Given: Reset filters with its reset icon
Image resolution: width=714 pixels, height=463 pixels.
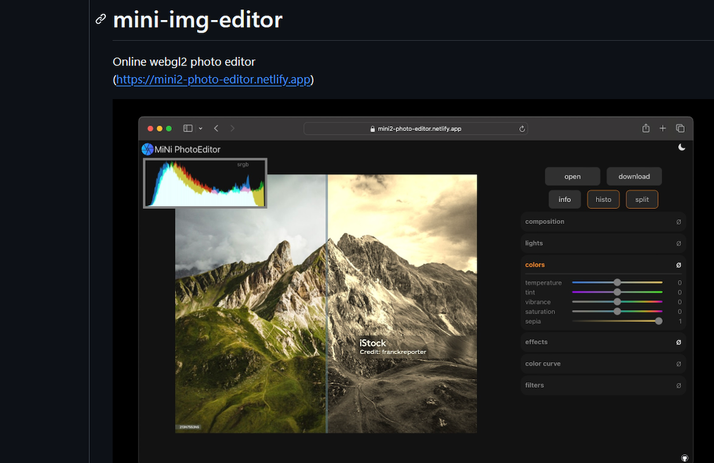Looking at the screenshot, I should 678,386.
